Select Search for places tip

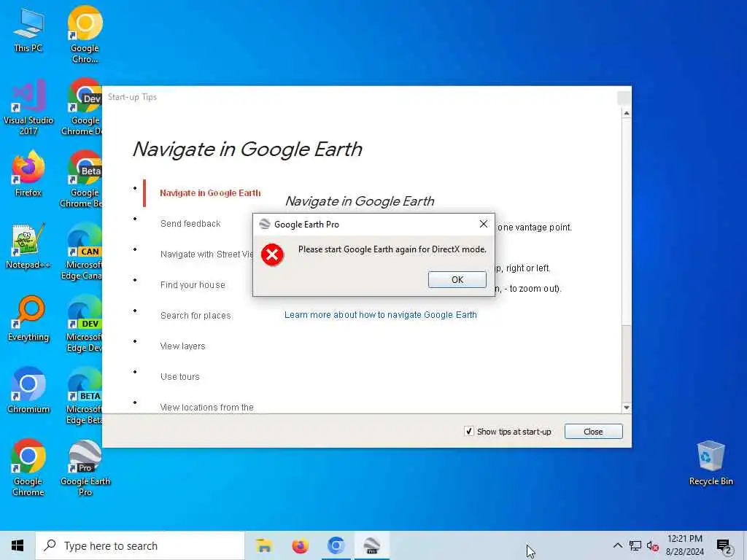click(x=196, y=315)
